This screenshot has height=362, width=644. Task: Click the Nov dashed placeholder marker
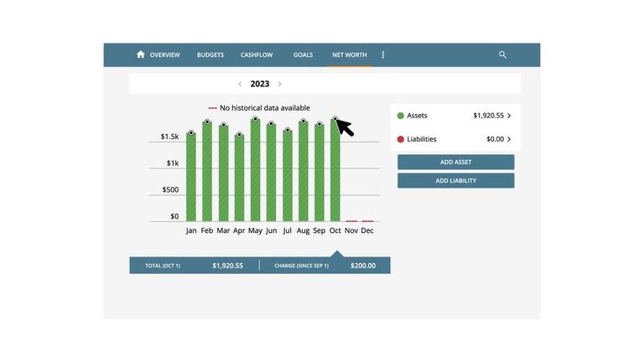351,221
